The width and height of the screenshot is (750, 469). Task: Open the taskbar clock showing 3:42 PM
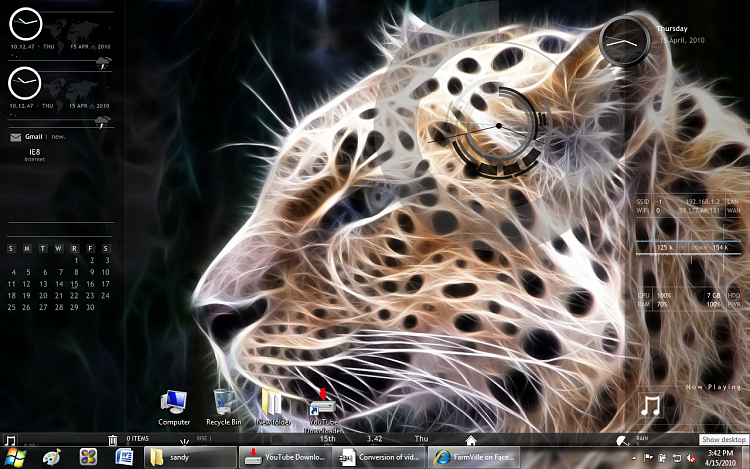tap(720, 453)
